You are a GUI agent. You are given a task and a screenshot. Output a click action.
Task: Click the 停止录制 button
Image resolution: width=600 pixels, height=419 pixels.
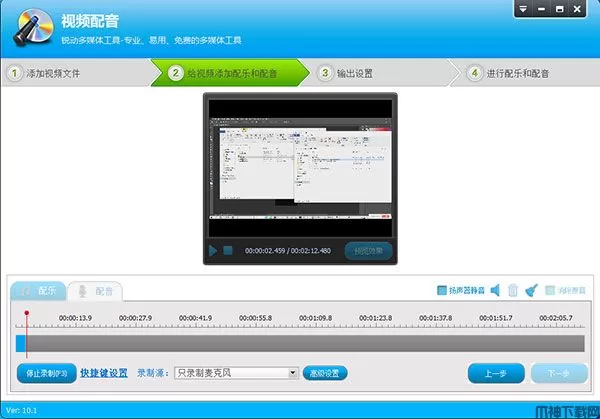[47, 373]
